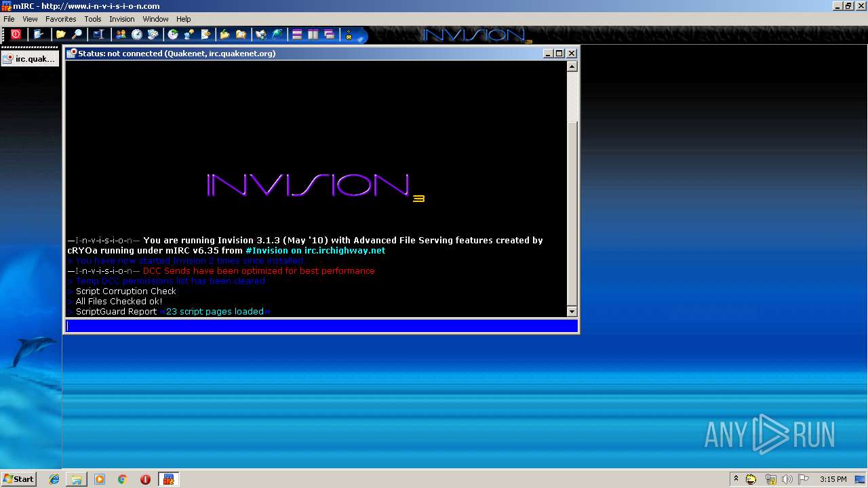Open the Invision menu
The image size is (868, 488).
(122, 19)
